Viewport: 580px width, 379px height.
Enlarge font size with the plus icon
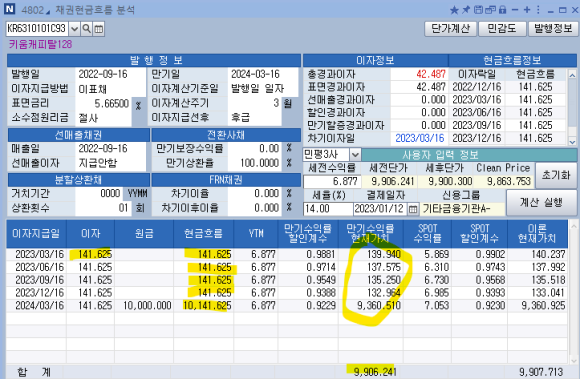coord(527,10)
